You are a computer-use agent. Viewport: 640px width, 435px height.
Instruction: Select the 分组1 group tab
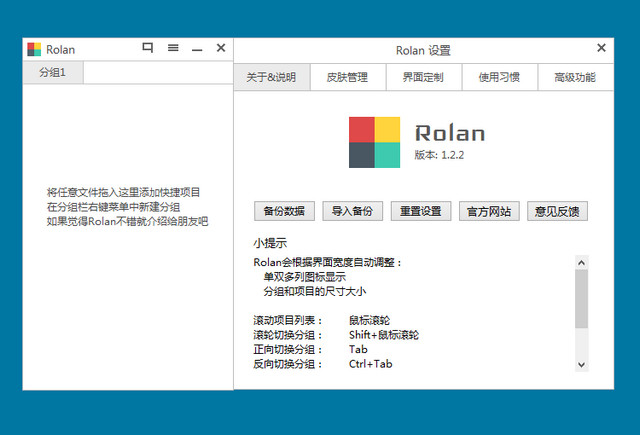[53, 73]
